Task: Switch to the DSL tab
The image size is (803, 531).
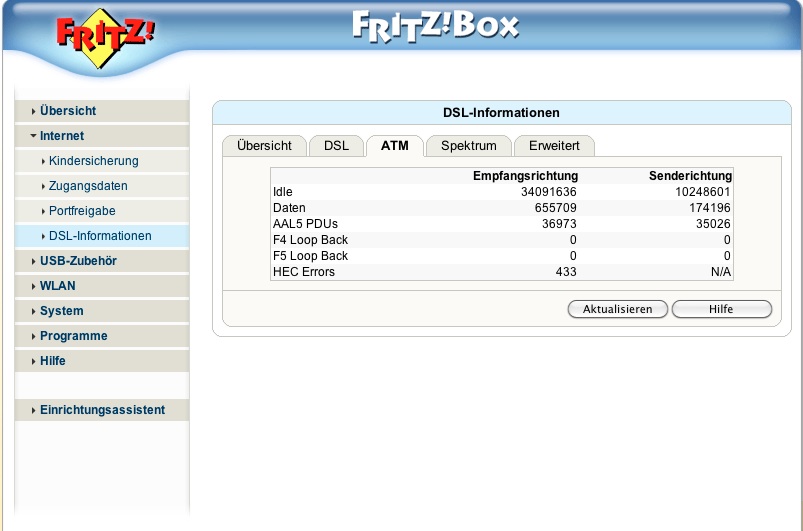Action: [x=336, y=146]
